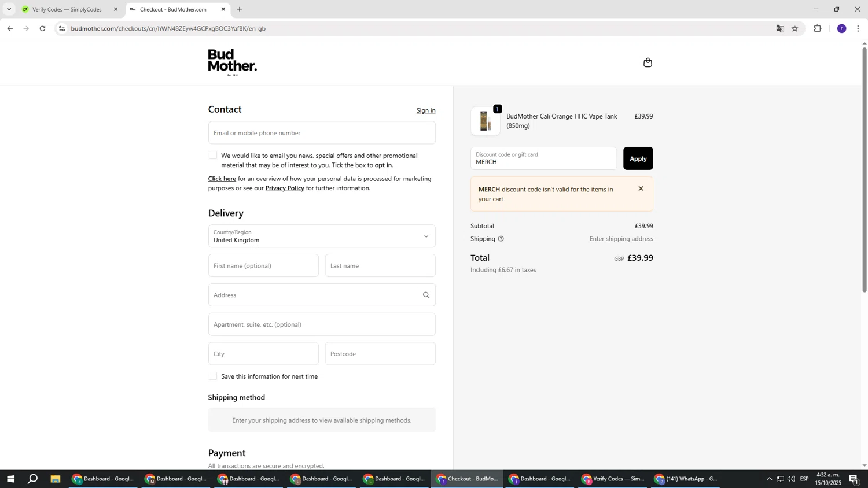
Task: Reload the checkout page
Action: point(42,28)
